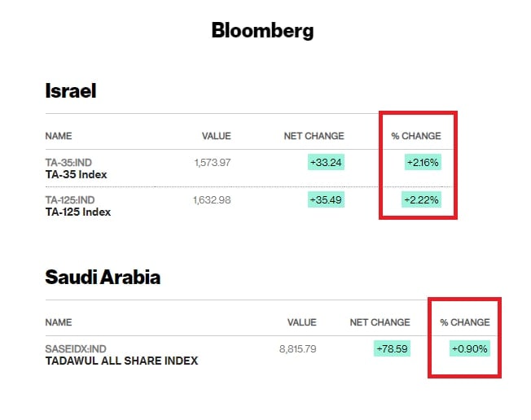Open the SASEIDX:IND ticker link

(x=77, y=349)
